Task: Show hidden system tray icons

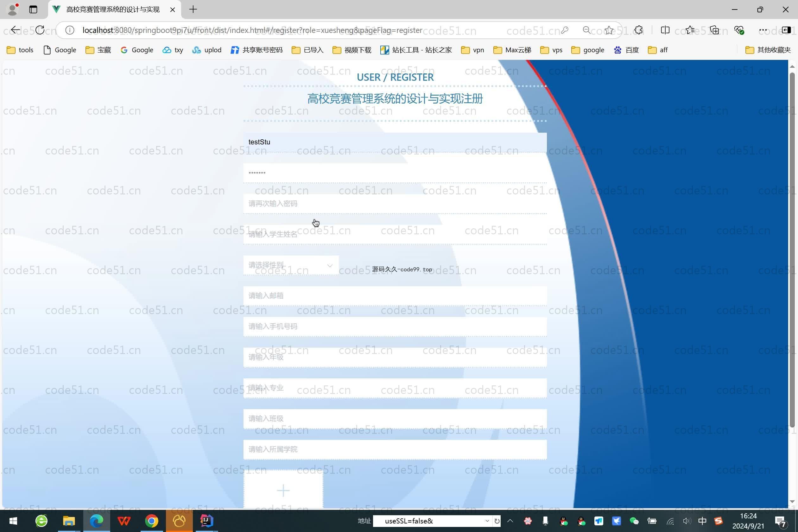Action: (510, 521)
